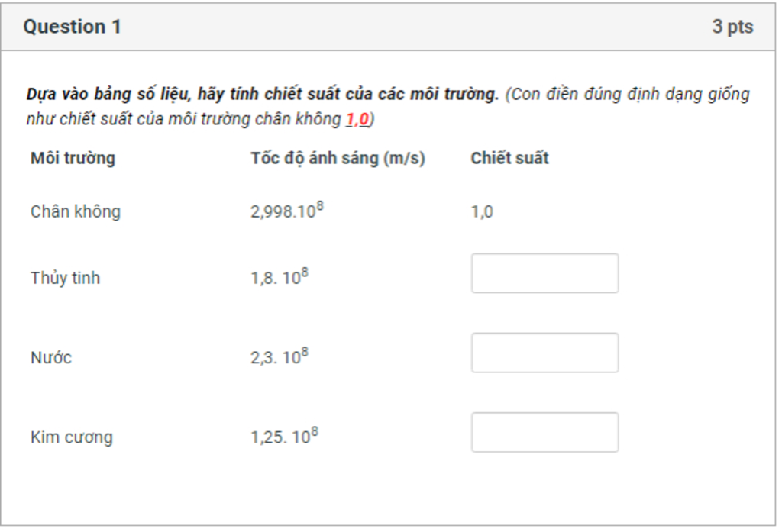
Task: Click the 2,998.10⁸ speed value
Action: coord(287,210)
